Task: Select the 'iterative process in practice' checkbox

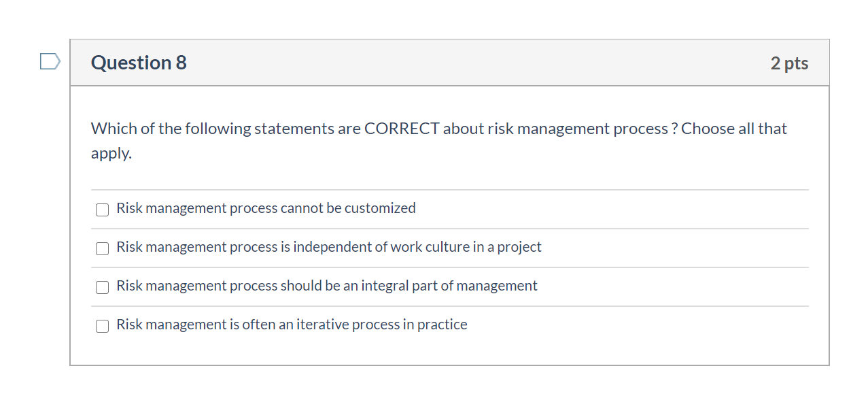Action: pyautogui.click(x=102, y=326)
